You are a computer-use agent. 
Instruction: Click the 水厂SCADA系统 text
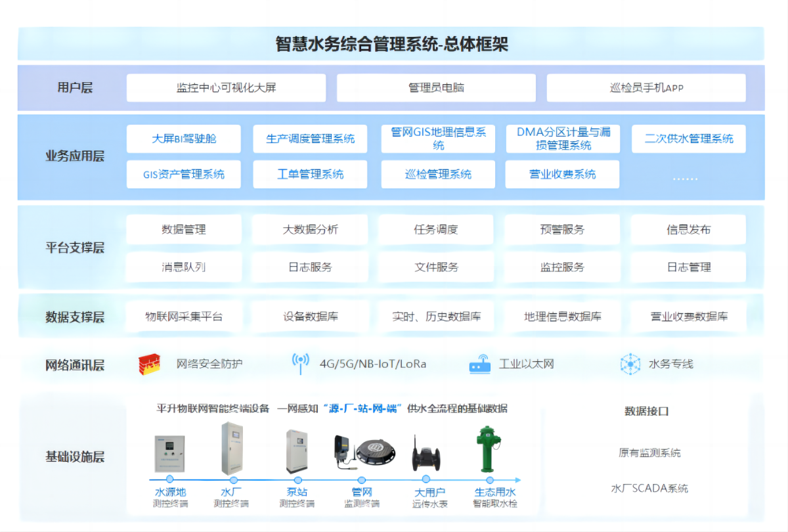tap(649, 488)
